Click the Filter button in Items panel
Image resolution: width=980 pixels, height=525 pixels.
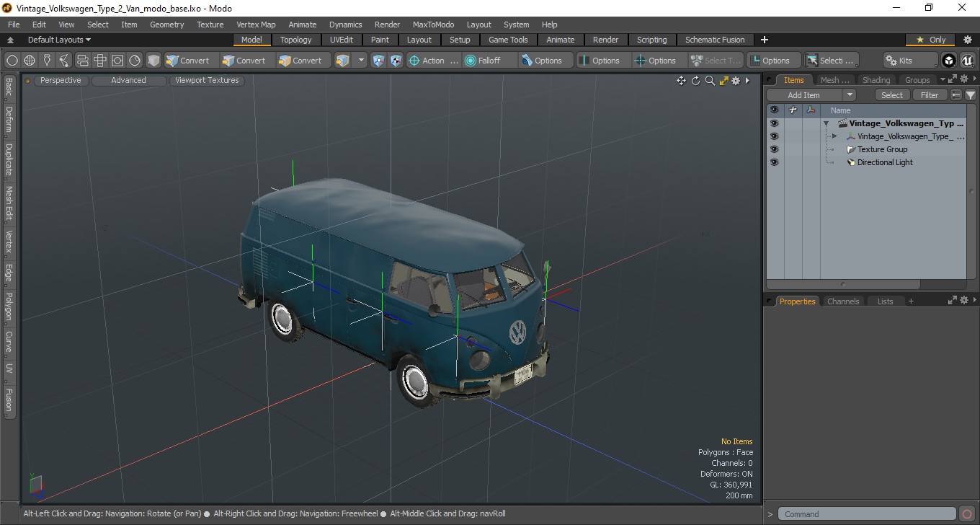930,95
